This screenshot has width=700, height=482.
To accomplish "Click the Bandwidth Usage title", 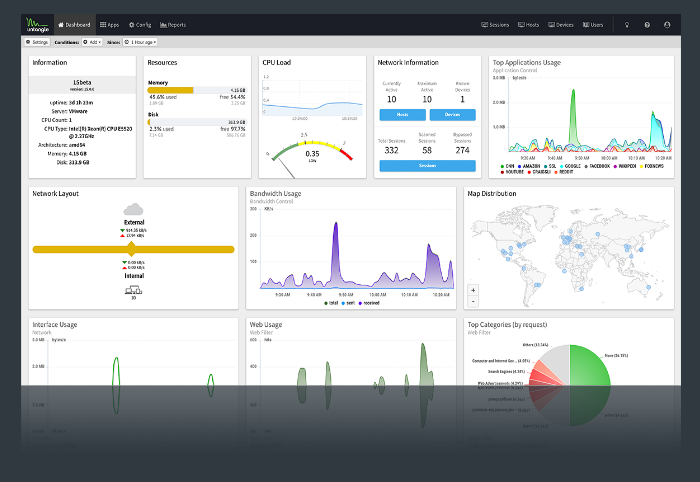I will pos(275,193).
